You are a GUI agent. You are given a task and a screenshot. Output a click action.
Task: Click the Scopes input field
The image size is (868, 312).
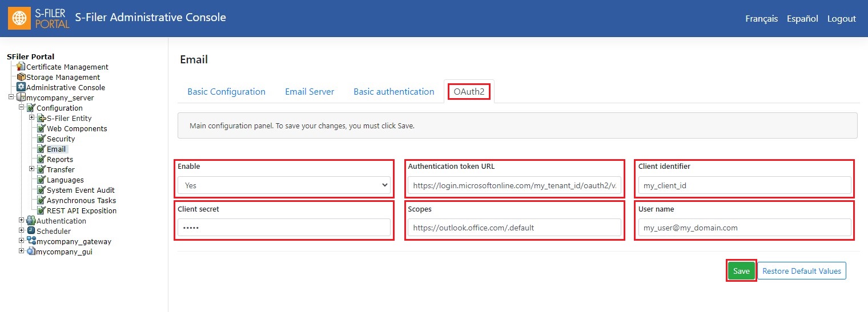coord(514,228)
